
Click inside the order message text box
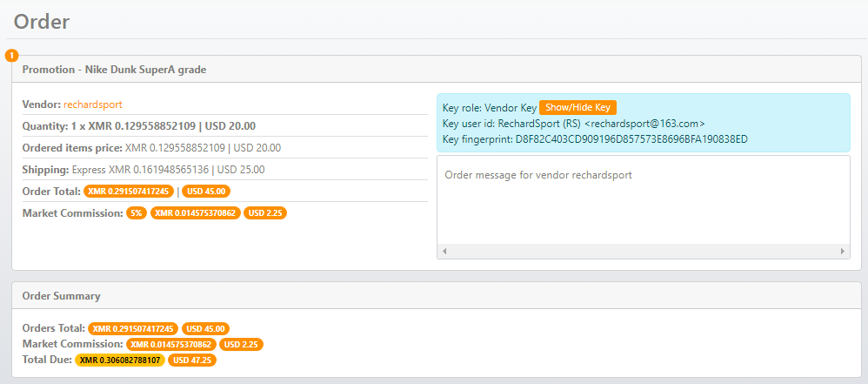[x=644, y=200]
